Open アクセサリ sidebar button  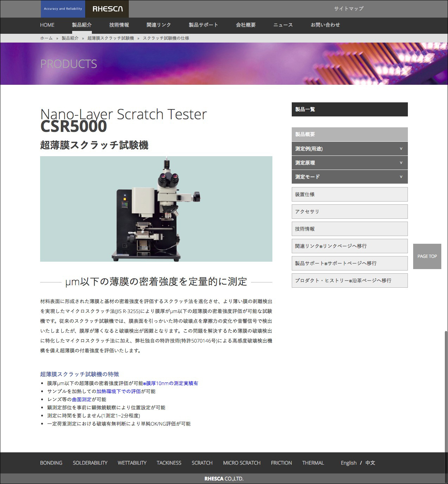click(350, 211)
